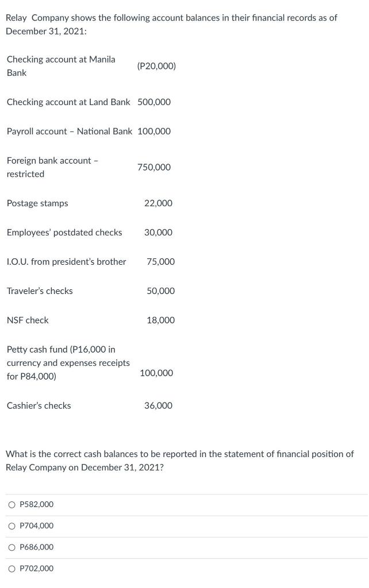
Task: Click the Traveler's checks row
Action: tap(40, 291)
